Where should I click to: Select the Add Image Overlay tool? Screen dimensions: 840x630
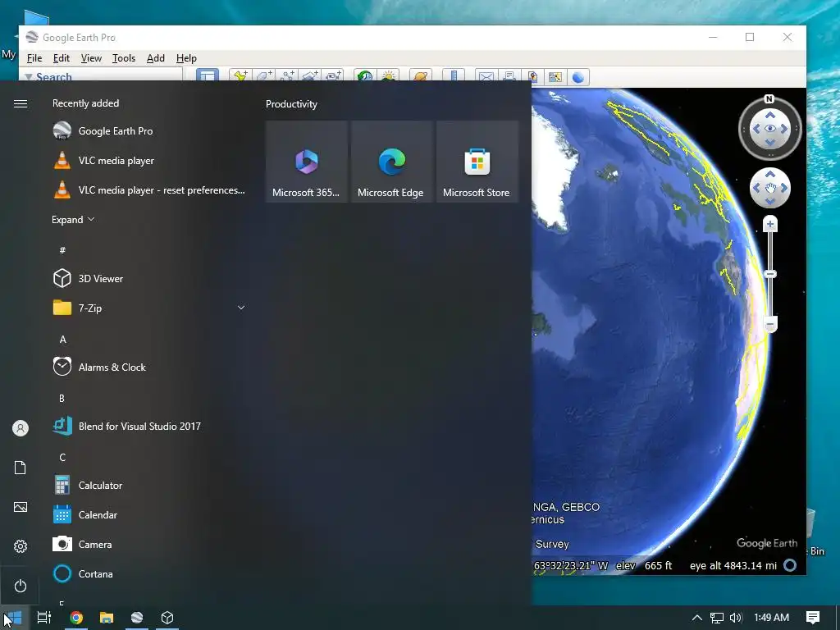pyautogui.click(x=310, y=75)
